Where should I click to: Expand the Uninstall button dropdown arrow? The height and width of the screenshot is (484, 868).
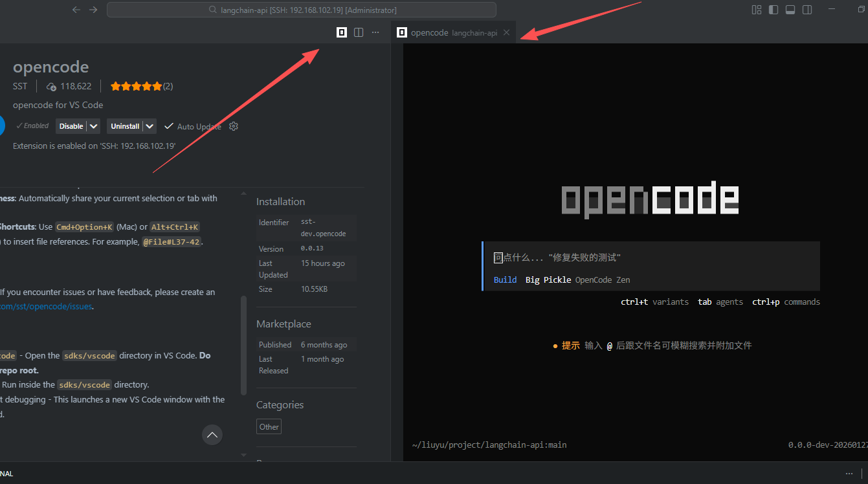pyautogui.click(x=150, y=126)
